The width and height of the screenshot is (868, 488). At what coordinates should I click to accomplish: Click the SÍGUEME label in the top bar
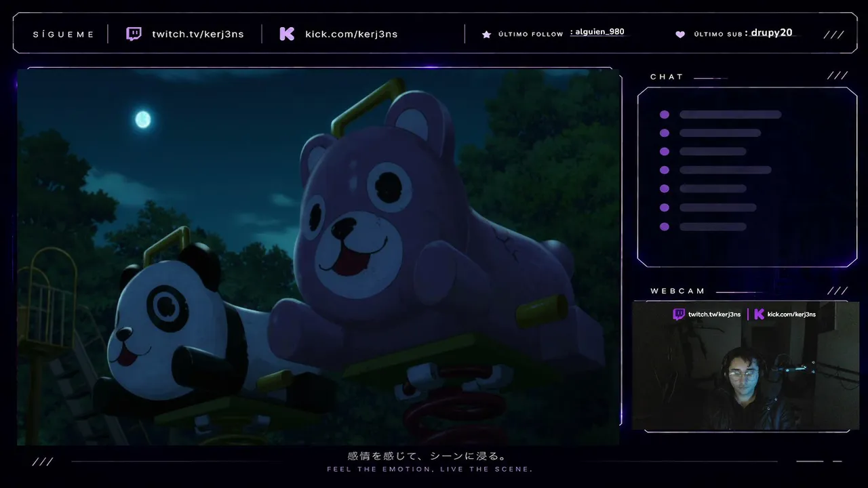tap(64, 35)
